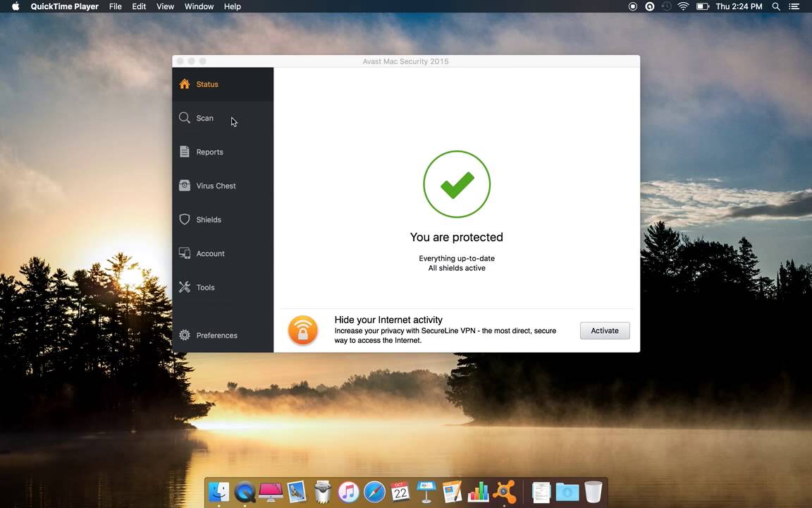812x508 pixels.
Task: Open the Reports section in Avast's sidebar
Action: (223, 152)
